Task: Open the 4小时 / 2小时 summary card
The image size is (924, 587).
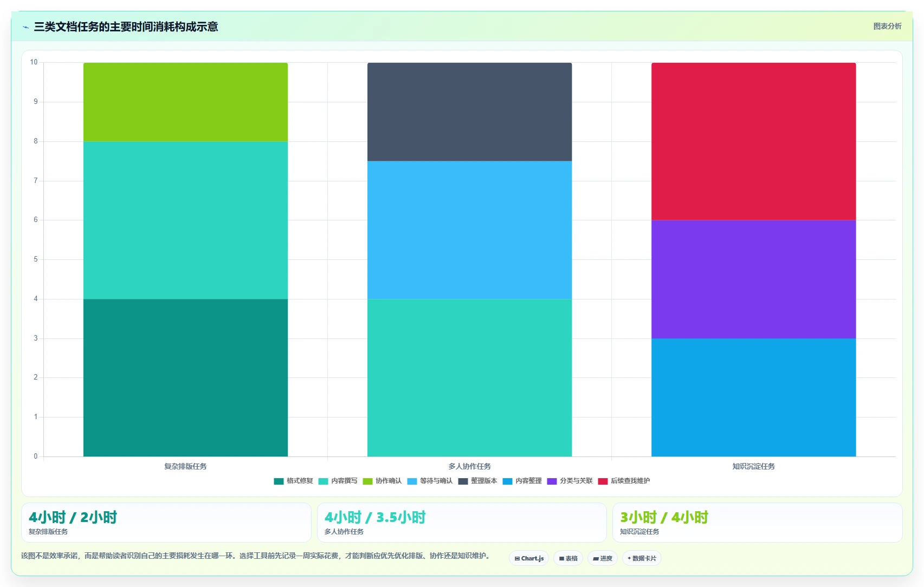Action: (166, 523)
